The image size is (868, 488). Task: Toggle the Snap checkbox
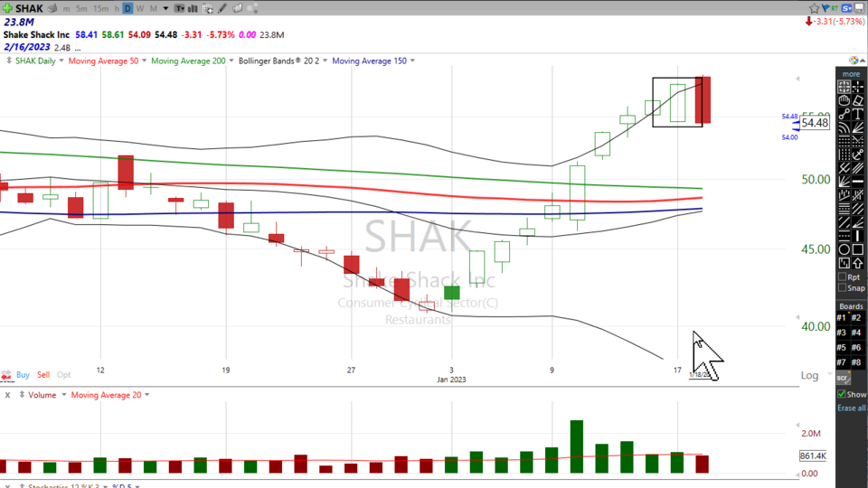[843, 287]
